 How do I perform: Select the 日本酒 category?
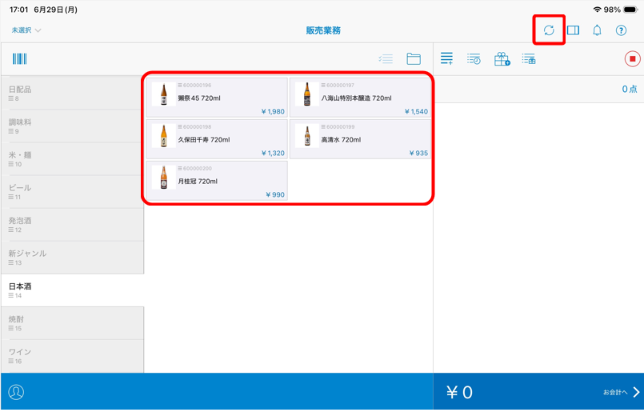[x=72, y=290]
